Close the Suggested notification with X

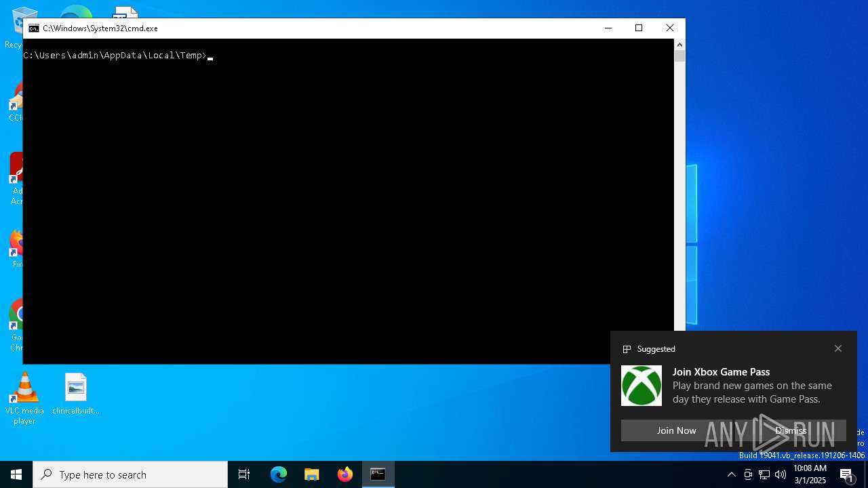(838, 348)
